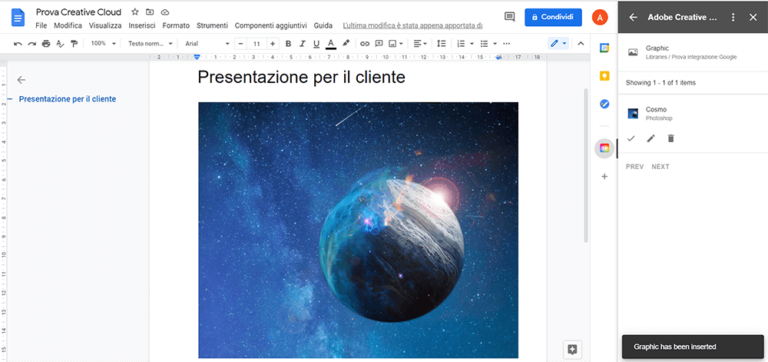Open the Google Docs home icon
The height and width of the screenshot is (362, 768).
tap(18, 18)
